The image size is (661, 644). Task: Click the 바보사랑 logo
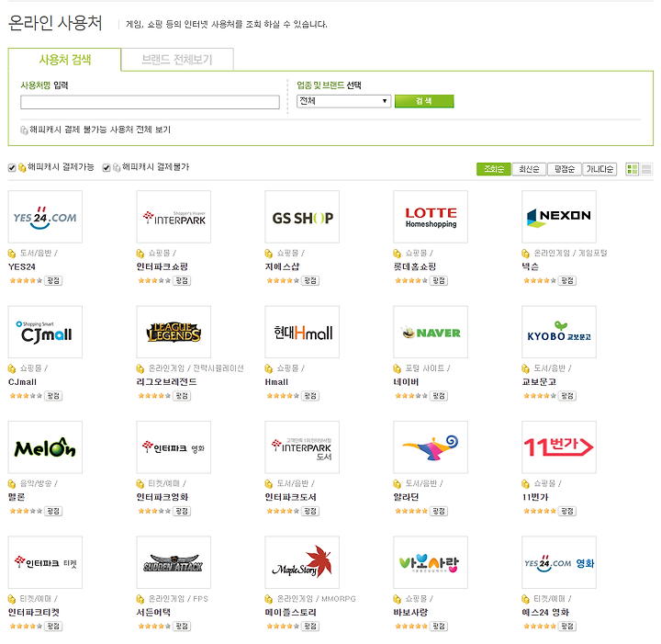(x=431, y=562)
